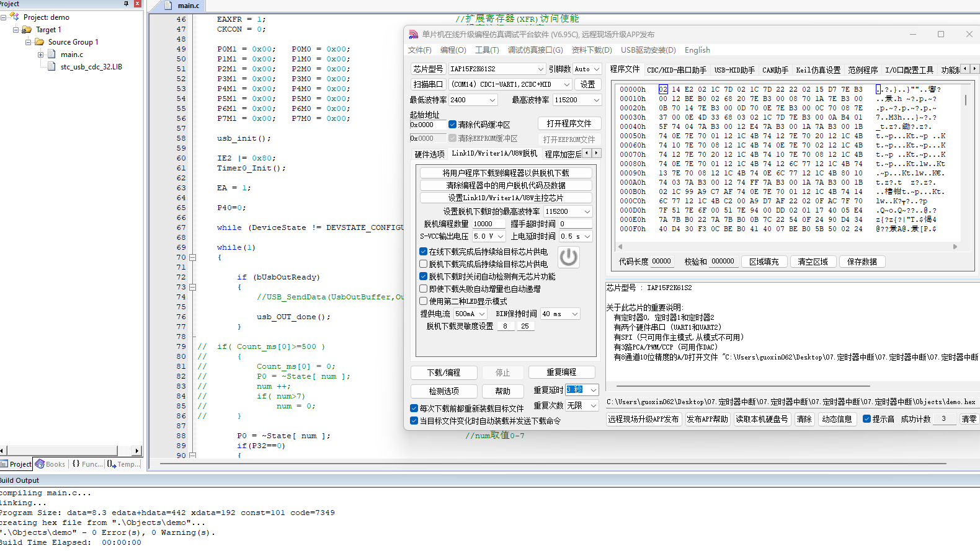Click the hex viewer horizontal scrollbar
Image resolution: width=980 pixels, height=551 pixels.
click(x=786, y=247)
